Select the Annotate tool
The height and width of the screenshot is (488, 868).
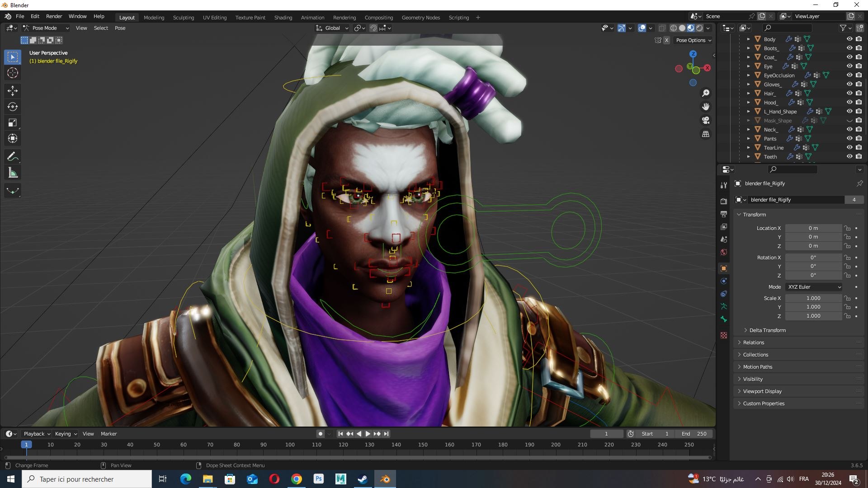pos(13,157)
